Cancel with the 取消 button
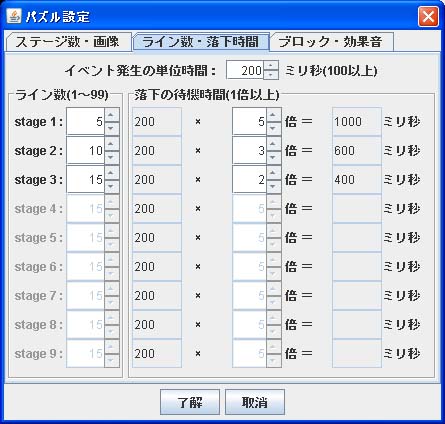The image size is (445, 424). (255, 402)
